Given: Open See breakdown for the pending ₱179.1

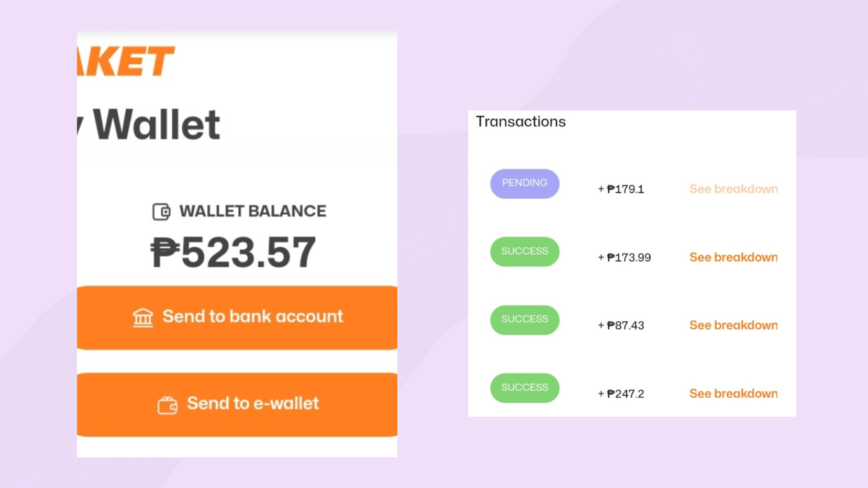Looking at the screenshot, I should tap(733, 189).
